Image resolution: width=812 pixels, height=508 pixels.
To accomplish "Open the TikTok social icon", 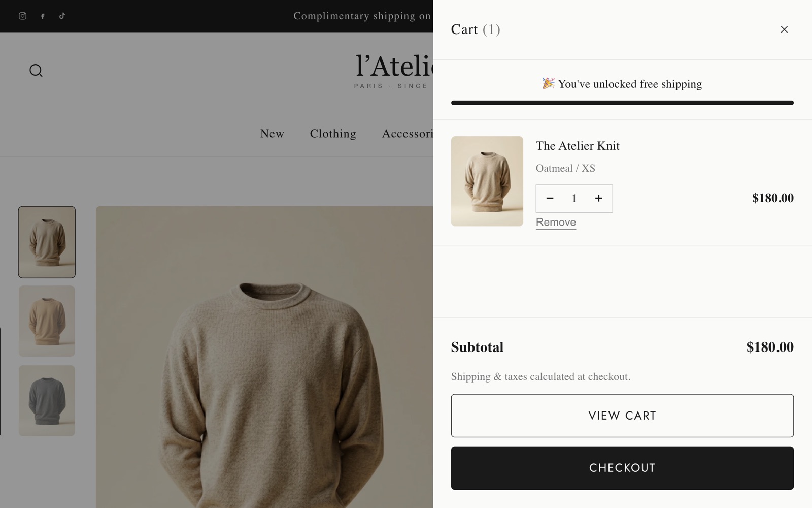I will pyautogui.click(x=62, y=16).
